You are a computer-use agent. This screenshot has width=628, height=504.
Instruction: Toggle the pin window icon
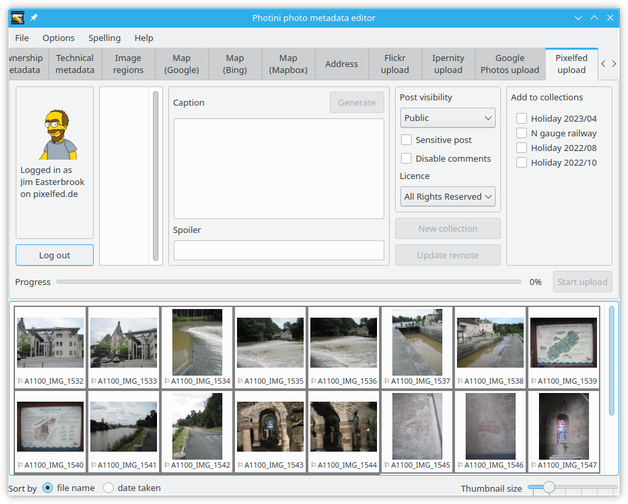click(34, 18)
